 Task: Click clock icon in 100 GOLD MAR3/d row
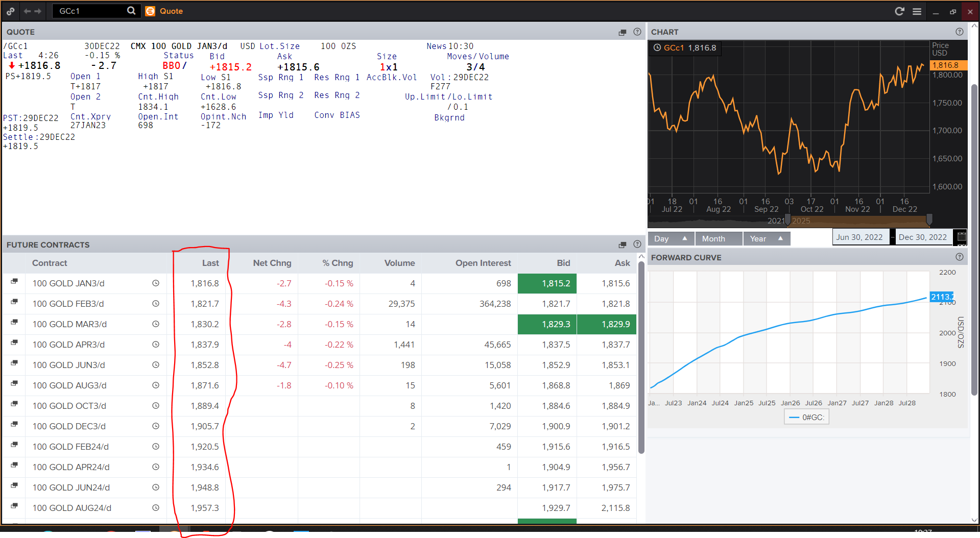(156, 324)
